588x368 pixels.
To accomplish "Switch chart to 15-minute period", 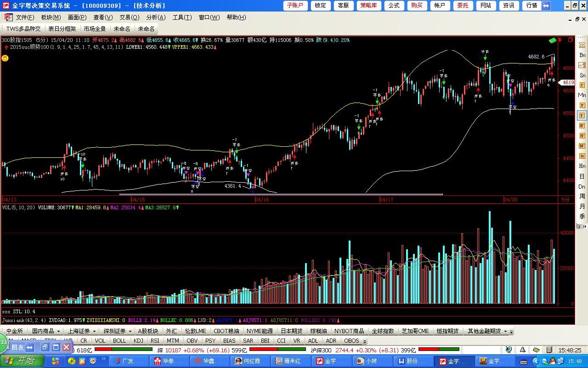I will (x=582, y=136).
